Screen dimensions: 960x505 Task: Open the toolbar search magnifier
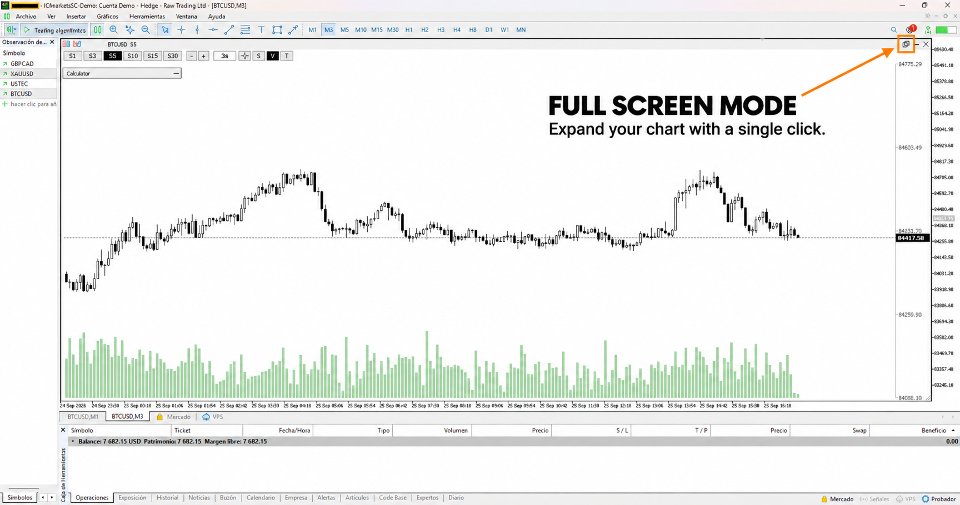coord(894,29)
